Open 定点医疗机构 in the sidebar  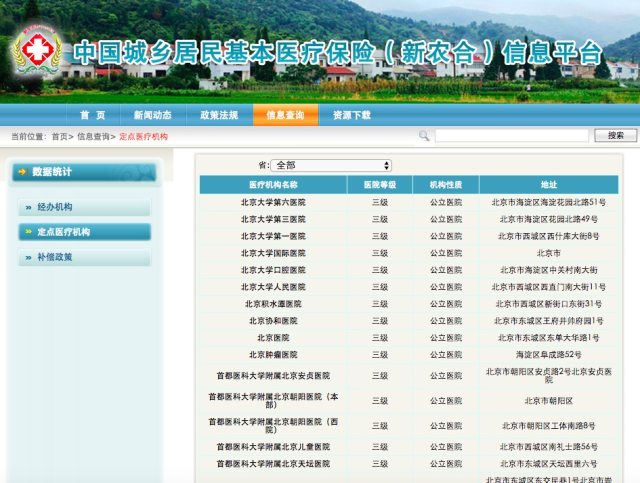click(x=84, y=232)
